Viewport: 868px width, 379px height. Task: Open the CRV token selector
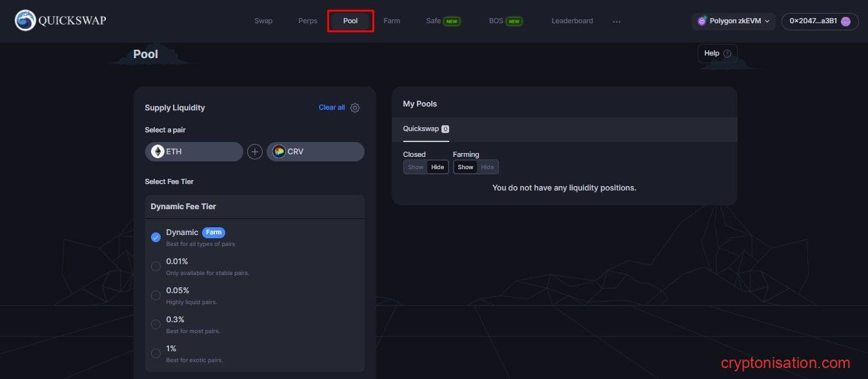click(316, 152)
